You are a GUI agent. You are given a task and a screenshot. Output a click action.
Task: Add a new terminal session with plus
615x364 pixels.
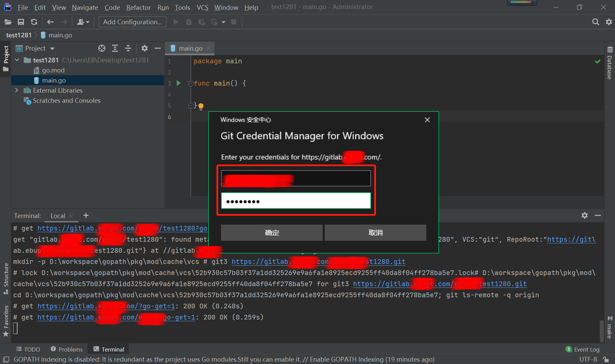86,215
